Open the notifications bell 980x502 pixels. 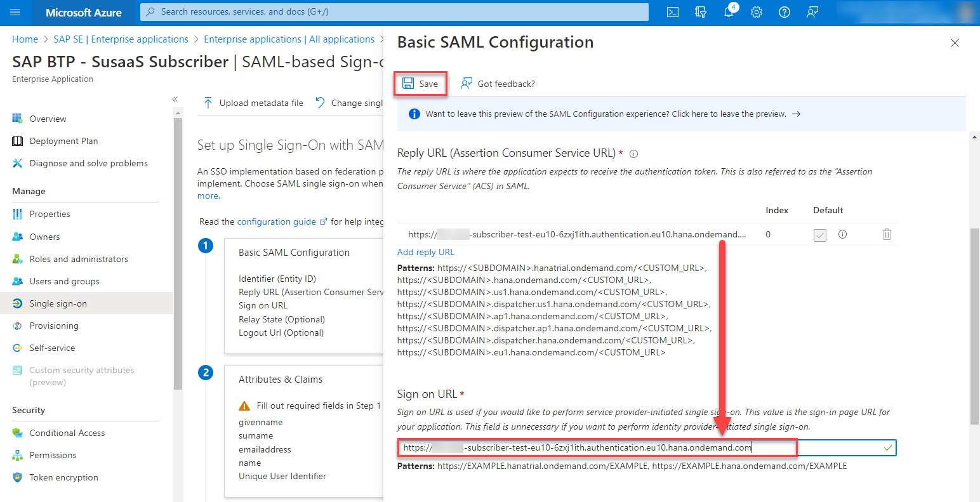coord(729,12)
